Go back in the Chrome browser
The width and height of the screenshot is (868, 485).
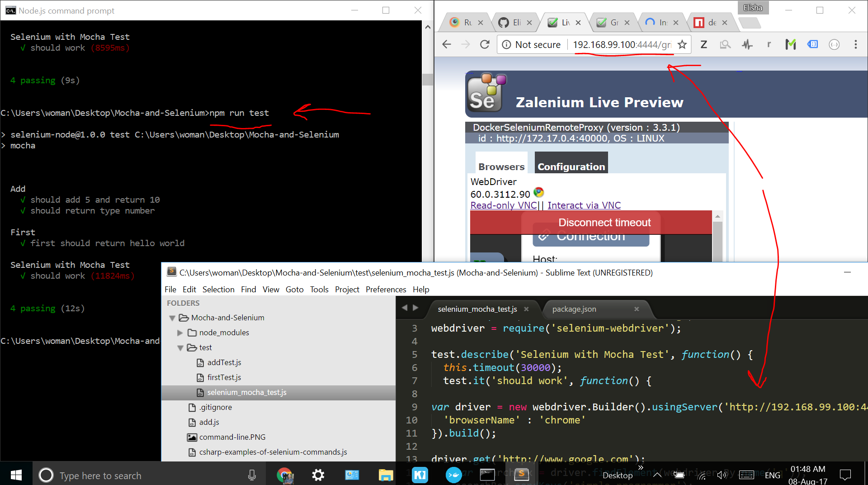pyautogui.click(x=447, y=44)
